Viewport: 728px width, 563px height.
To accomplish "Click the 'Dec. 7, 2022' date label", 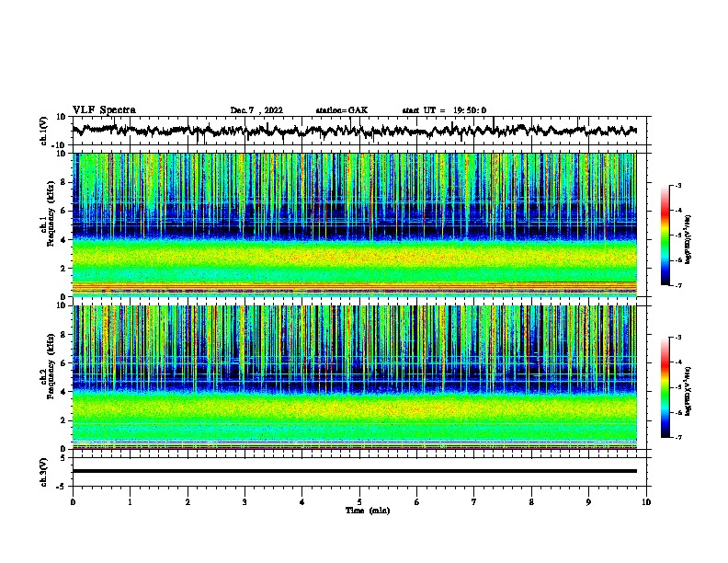I will pos(256,110).
